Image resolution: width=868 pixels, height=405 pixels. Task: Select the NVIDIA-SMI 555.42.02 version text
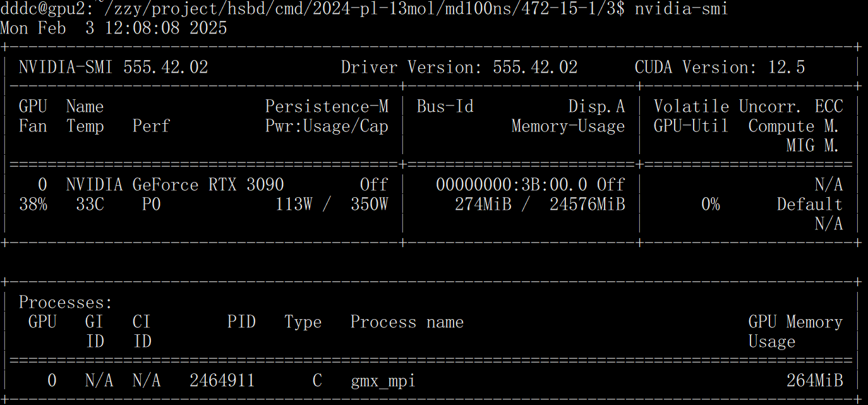click(114, 68)
